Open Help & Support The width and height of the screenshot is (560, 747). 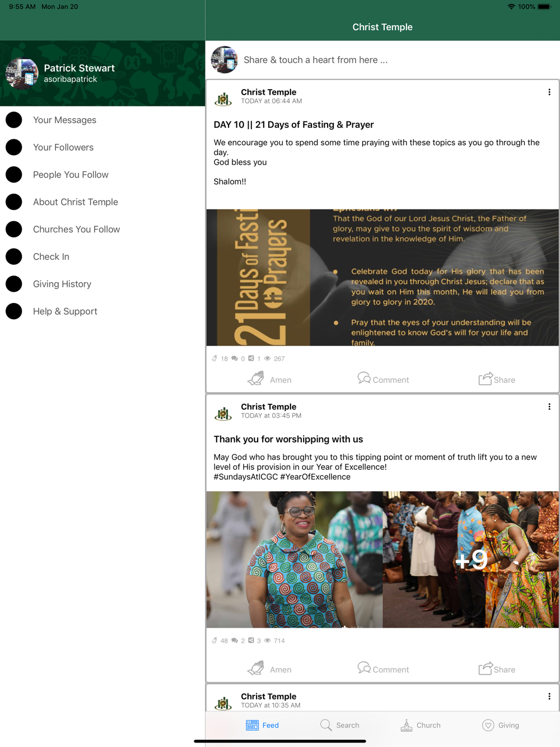tap(102, 311)
